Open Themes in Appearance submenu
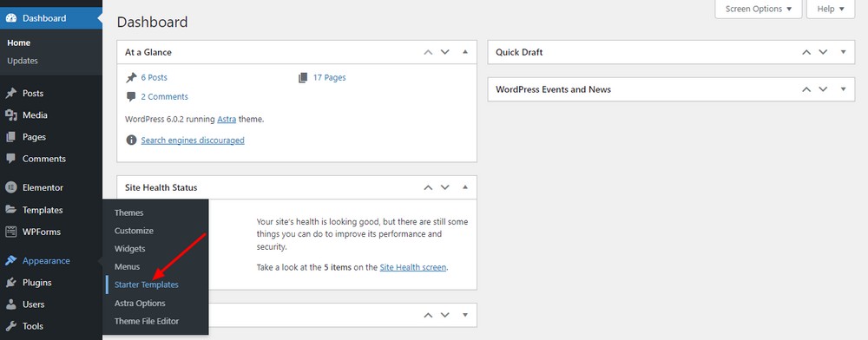 tap(129, 212)
